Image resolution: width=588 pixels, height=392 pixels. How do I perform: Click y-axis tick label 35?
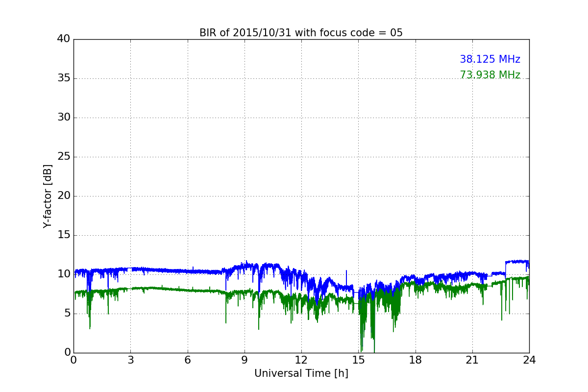click(64, 78)
